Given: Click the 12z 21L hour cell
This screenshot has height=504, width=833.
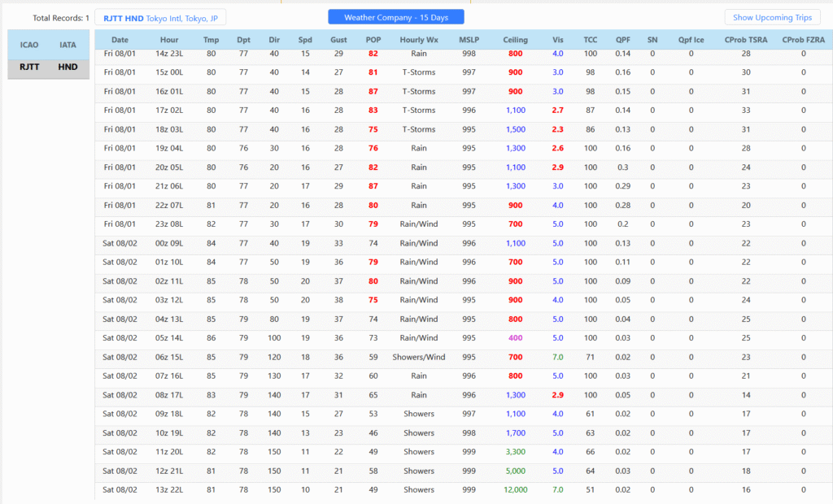Looking at the screenshot, I should (x=169, y=471).
